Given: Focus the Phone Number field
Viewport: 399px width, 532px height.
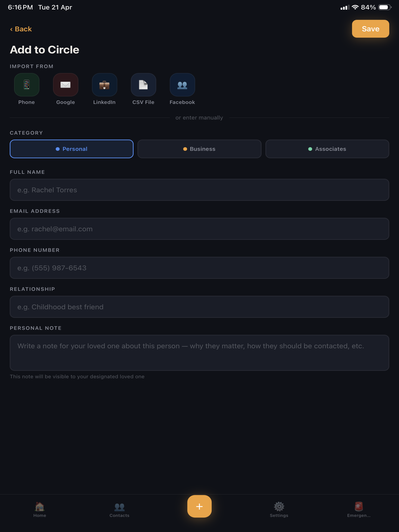Looking at the screenshot, I should click(x=199, y=268).
